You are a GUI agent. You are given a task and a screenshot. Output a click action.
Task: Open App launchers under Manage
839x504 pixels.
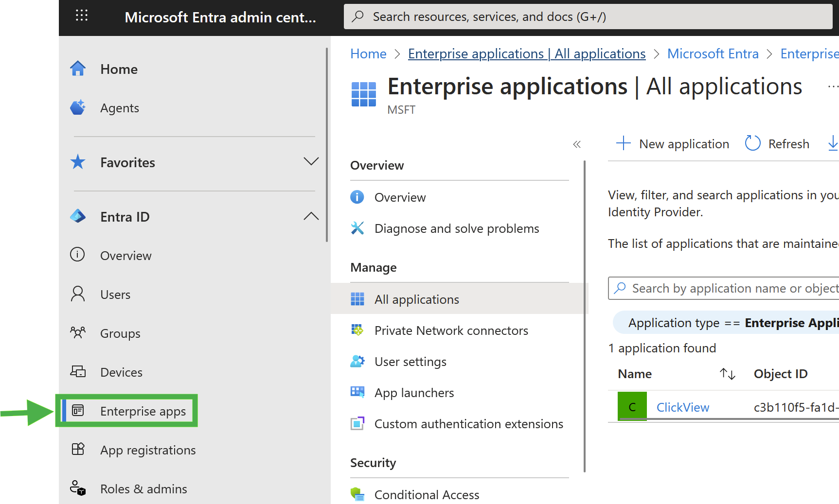click(414, 393)
